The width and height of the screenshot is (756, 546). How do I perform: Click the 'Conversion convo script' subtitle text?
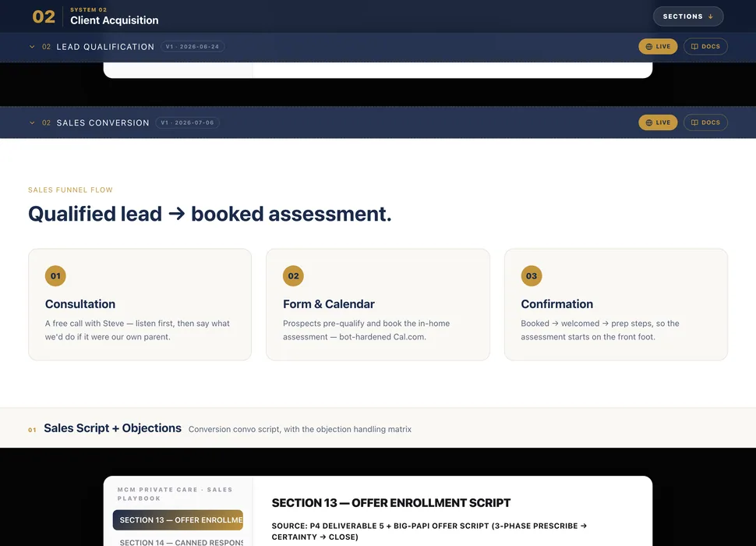(300, 429)
